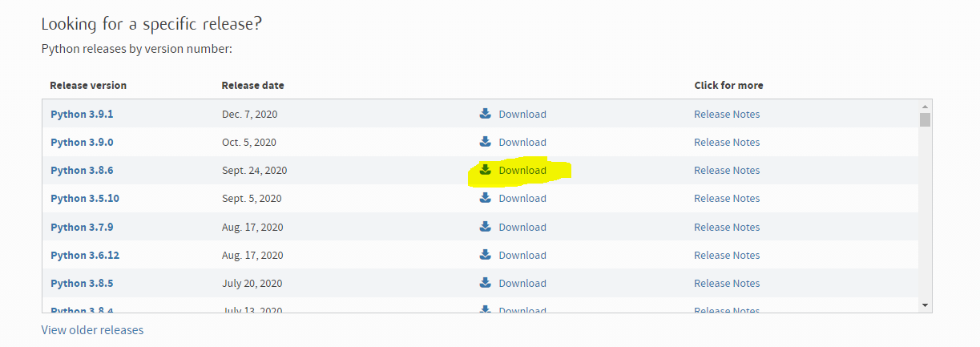Image resolution: width=980 pixels, height=347 pixels.
Task: Click download icon in Python 3.8.5 row
Action: 485,283
